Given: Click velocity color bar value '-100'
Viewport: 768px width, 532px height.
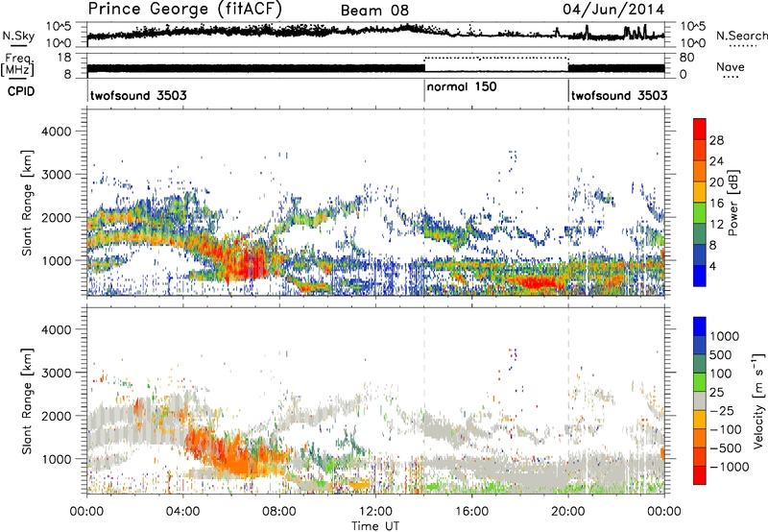Looking at the screenshot, I should click(x=726, y=429).
